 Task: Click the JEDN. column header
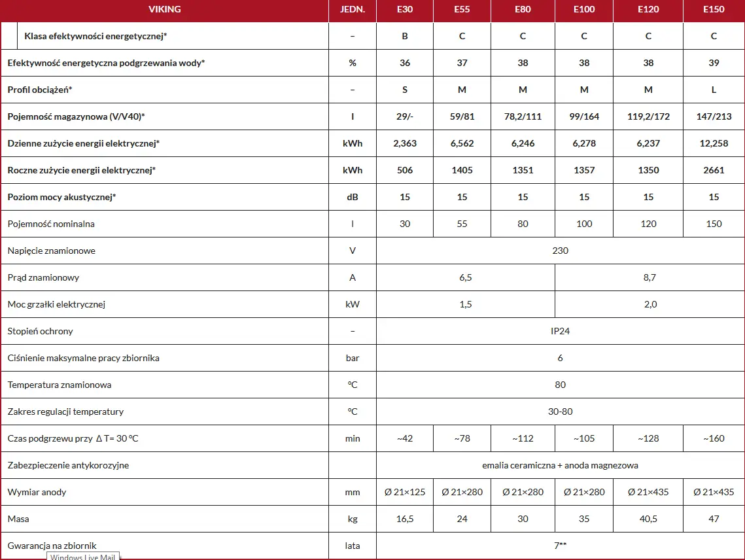[x=353, y=10]
